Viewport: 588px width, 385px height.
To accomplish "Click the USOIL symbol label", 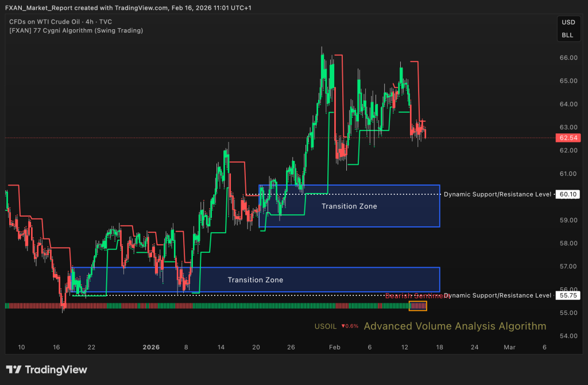I will click(x=326, y=326).
